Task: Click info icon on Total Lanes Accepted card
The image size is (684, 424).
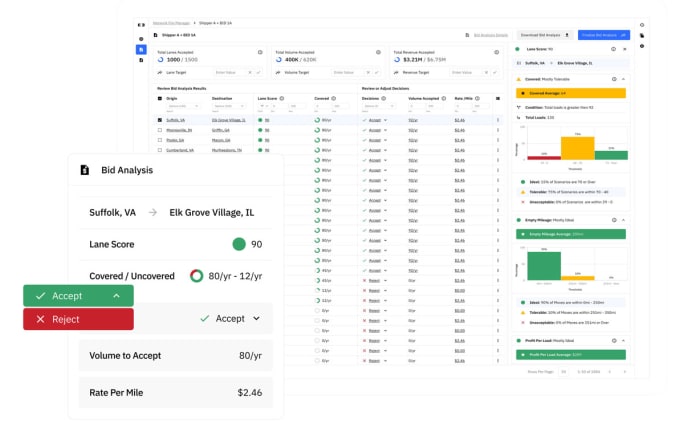Action: pos(260,51)
